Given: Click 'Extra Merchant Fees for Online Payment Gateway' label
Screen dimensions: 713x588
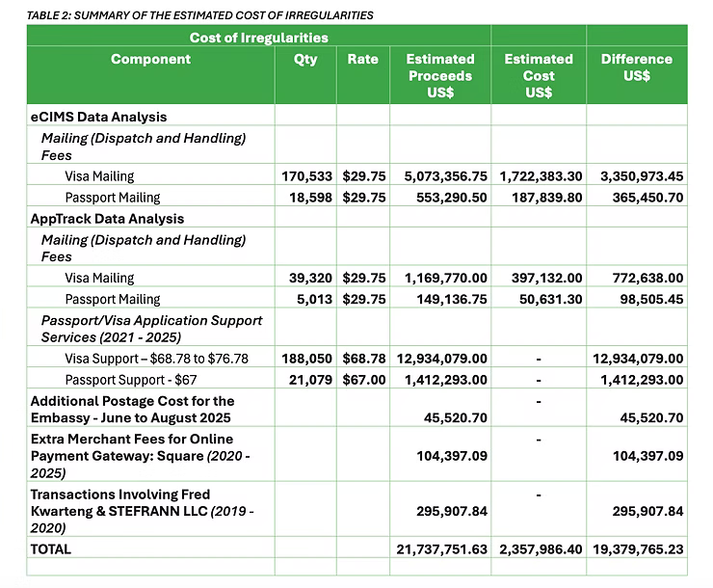Looking at the screenshot, I should tap(140, 456).
